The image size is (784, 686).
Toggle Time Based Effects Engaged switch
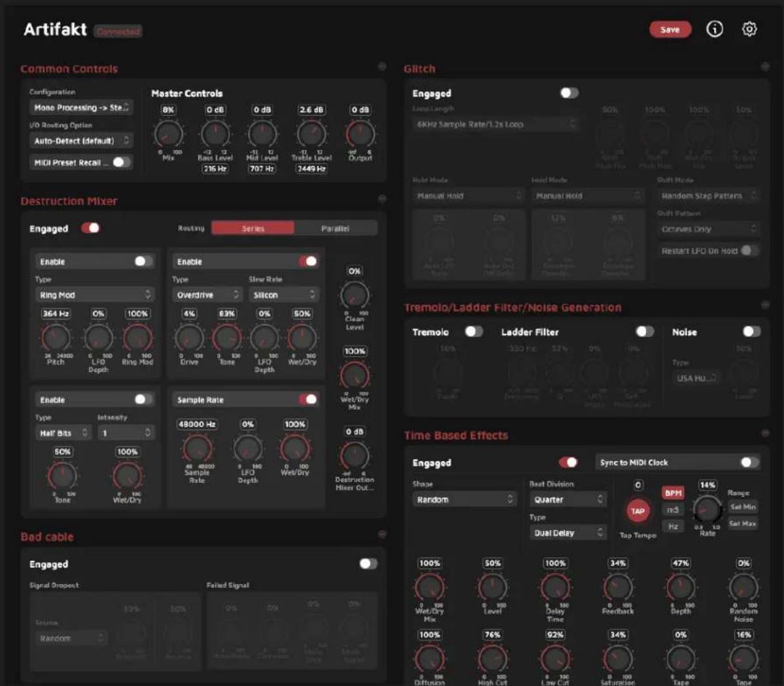[x=569, y=462]
